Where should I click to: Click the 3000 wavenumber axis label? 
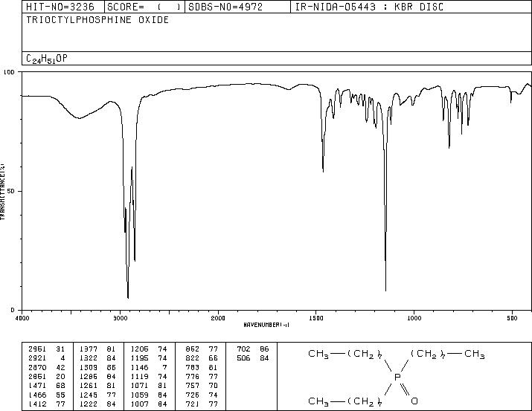click(x=120, y=318)
